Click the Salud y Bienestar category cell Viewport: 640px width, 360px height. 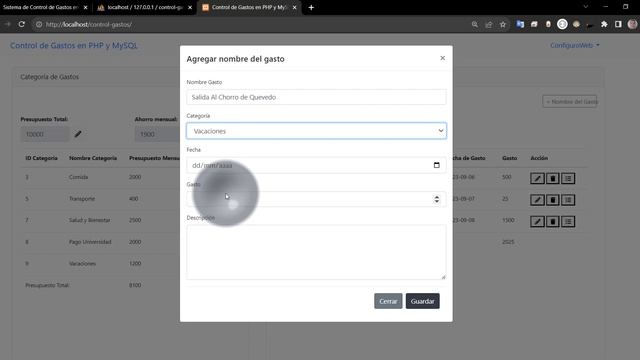point(89,220)
